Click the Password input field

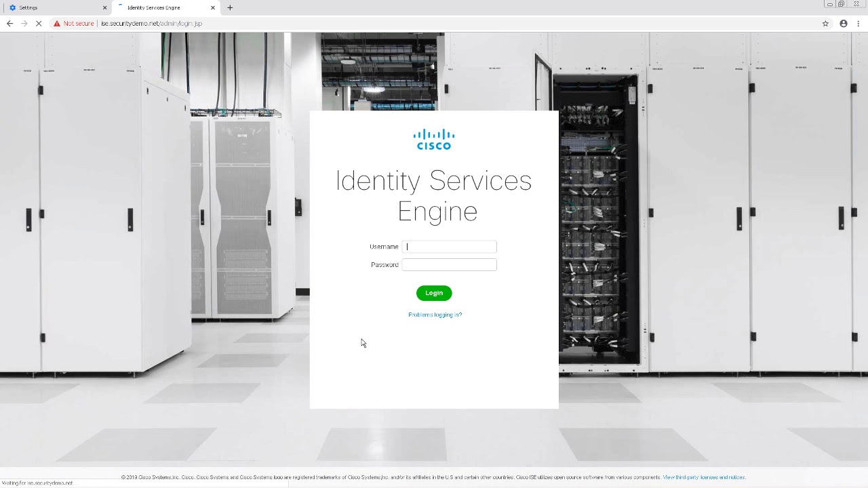coord(449,265)
